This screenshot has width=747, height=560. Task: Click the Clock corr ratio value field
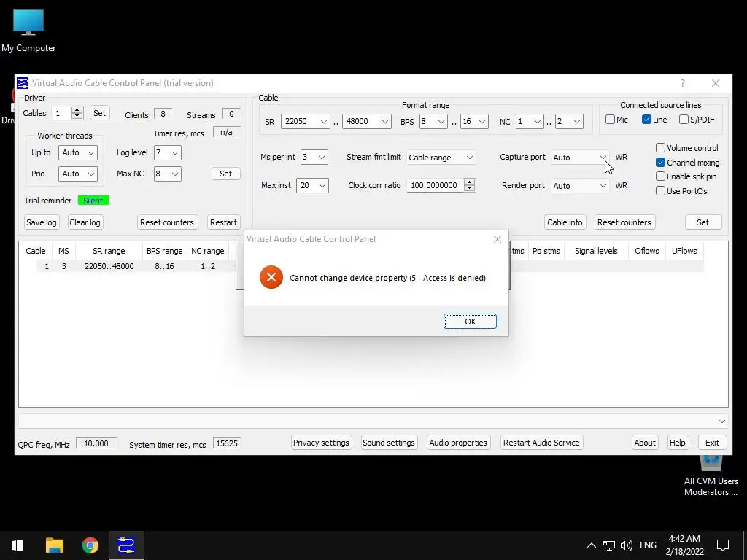[436, 185]
